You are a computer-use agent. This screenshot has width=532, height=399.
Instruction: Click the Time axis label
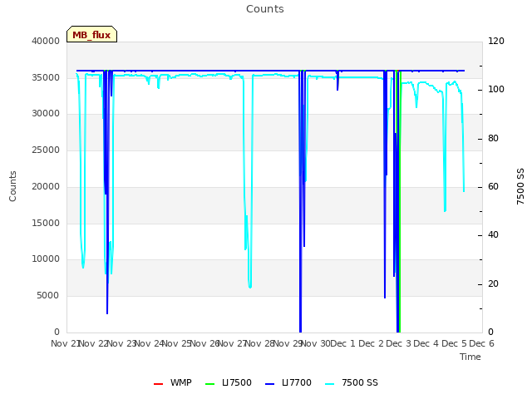pyautogui.click(x=470, y=357)
